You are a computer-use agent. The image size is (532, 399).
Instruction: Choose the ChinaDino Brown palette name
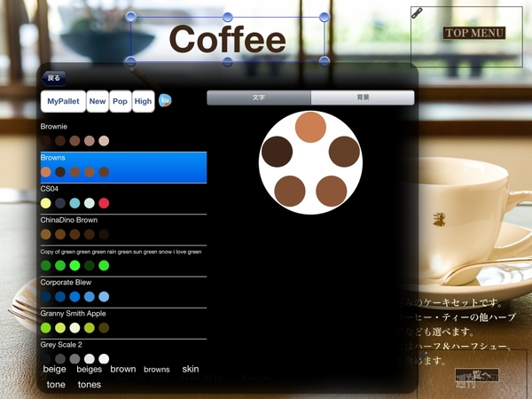(69, 220)
